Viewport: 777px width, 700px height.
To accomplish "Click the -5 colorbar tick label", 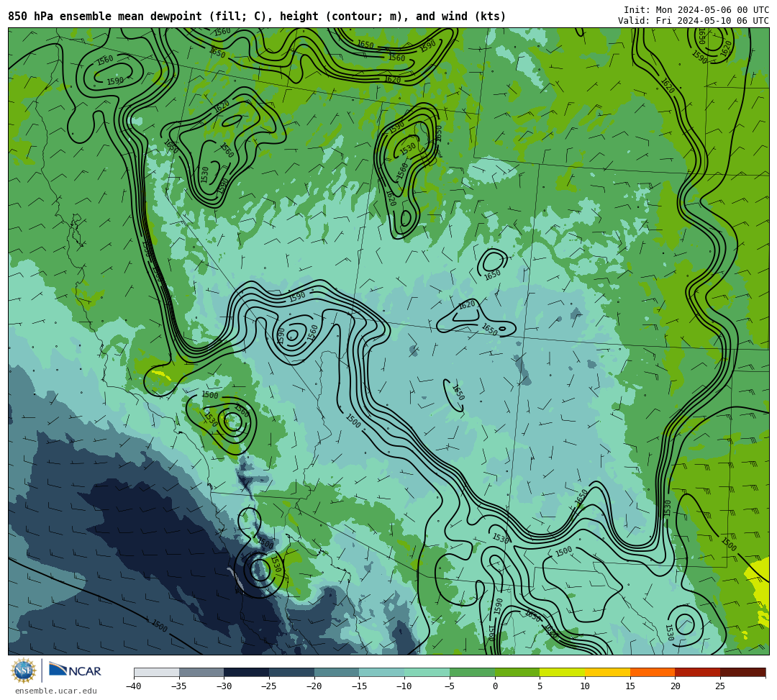I will [449, 686].
